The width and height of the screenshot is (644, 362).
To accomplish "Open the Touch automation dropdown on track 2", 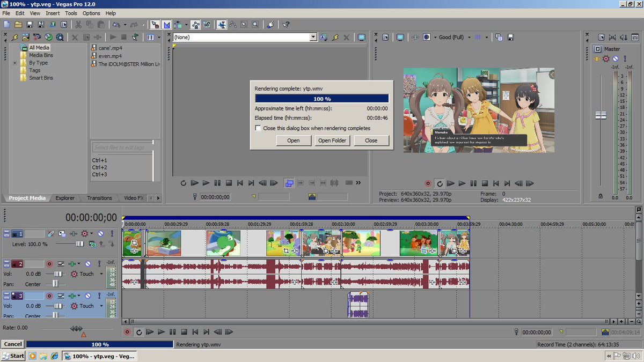I will (x=101, y=274).
